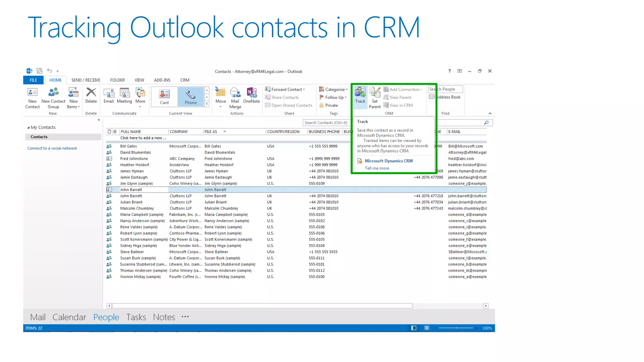The height and width of the screenshot is (362, 644).
Task: Open Categorize dropdown
Action: click(333, 90)
